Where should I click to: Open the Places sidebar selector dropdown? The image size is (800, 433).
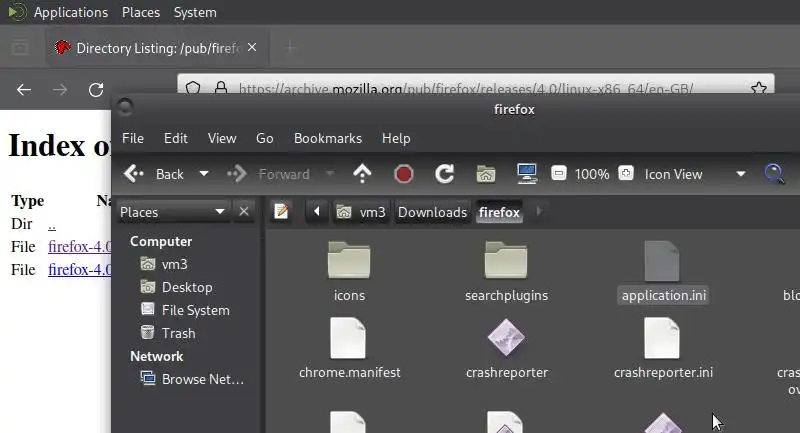[172, 212]
